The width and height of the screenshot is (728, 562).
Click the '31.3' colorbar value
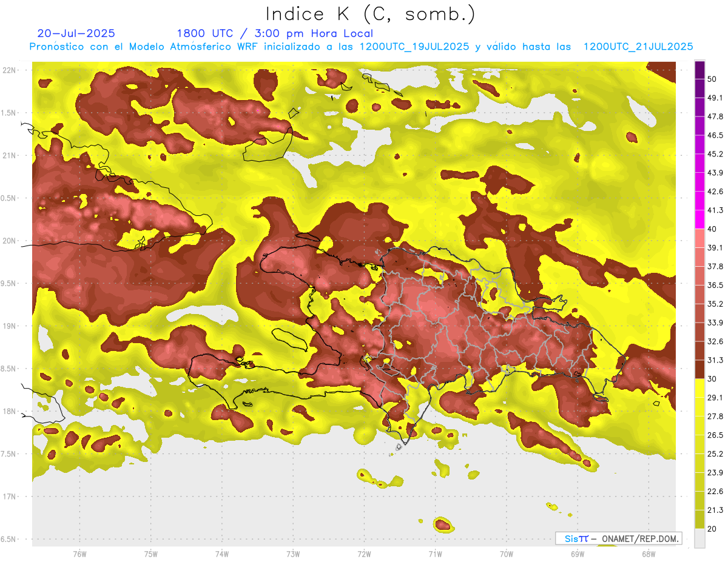[x=715, y=360]
